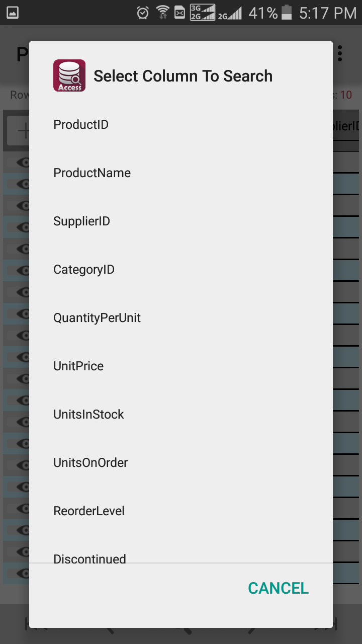The width and height of the screenshot is (362, 644).
Task: Tap the Wi-Fi status bar icon
Action: (162, 13)
